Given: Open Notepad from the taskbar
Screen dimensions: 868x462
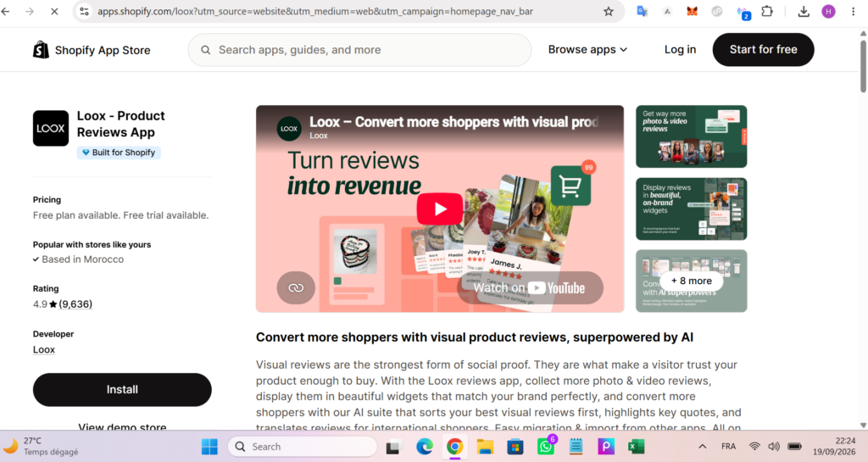Looking at the screenshot, I should click(x=576, y=447).
